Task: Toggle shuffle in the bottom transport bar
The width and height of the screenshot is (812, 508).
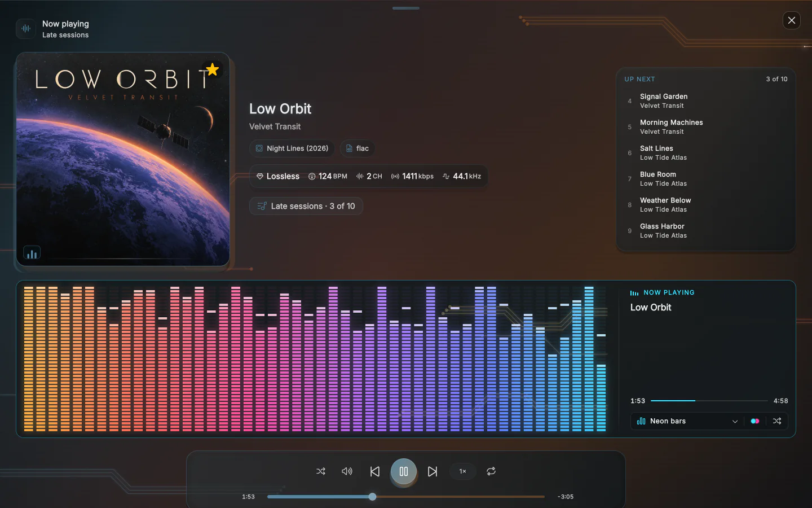Action: [x=321, y=471]
